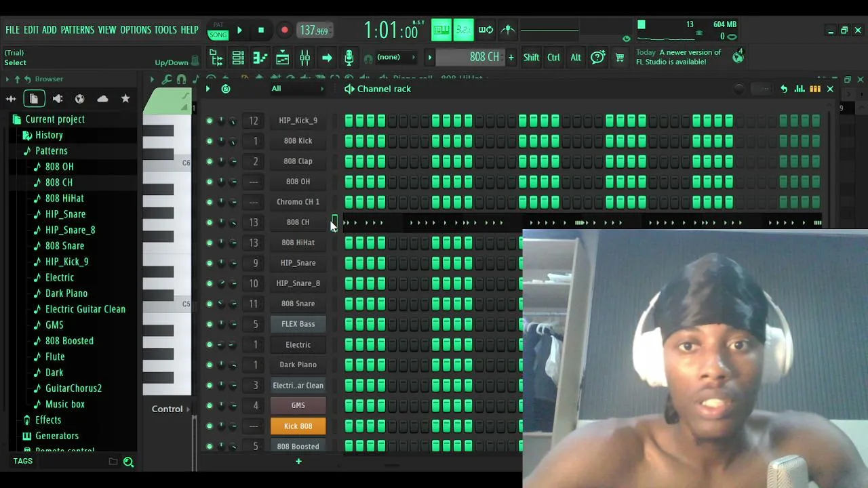
Task: Open the ADD menu
Action: tap(50, 30)
